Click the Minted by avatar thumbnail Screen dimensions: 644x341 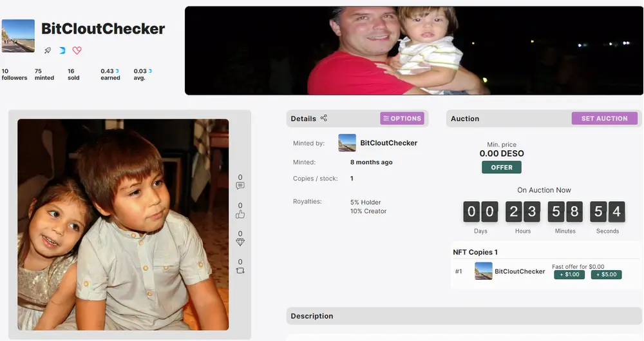tap(347, 142)
